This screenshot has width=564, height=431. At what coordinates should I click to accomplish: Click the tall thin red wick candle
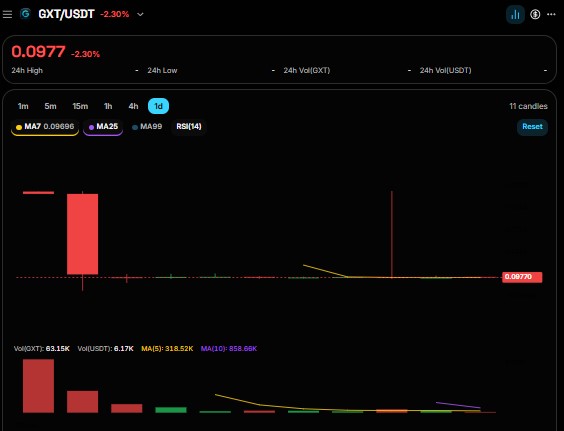coord(392,234)
